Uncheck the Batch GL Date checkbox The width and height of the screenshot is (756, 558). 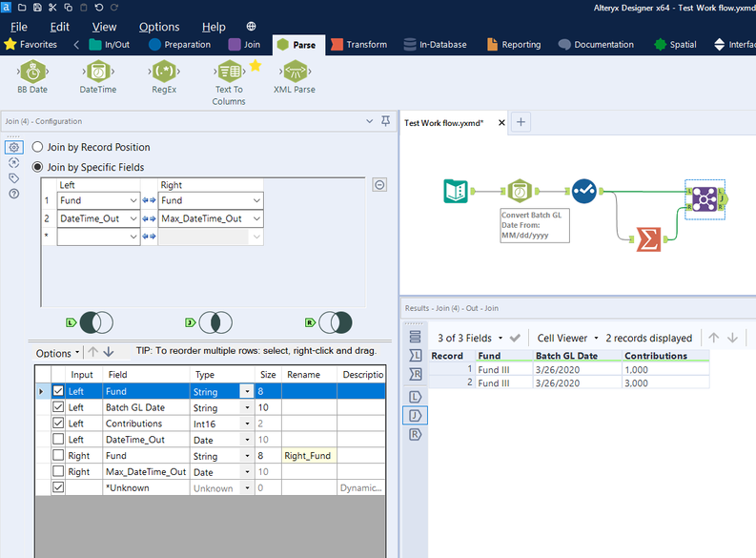(x=58, y=407)
